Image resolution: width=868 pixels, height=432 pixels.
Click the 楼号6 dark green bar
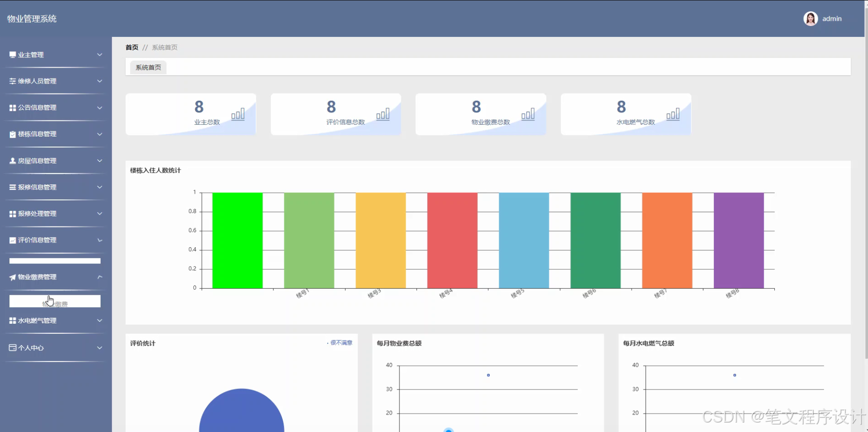596,240
